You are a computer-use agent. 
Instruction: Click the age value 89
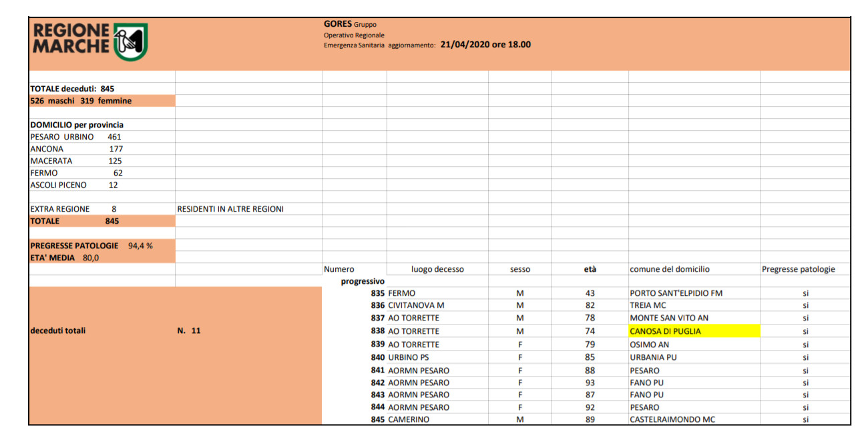(590, 419)
